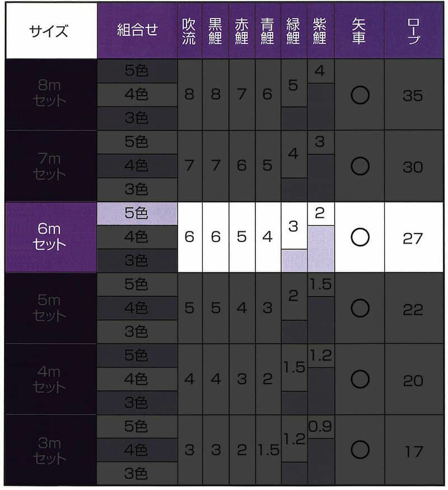Click rope length value 35
The height and width of the screenshot is (490, 448).
pos(413,95)
